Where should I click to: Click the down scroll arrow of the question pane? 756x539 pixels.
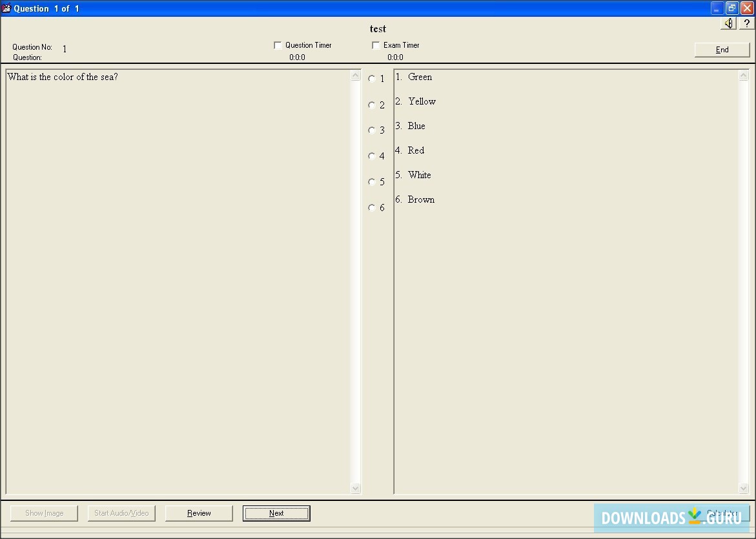pos(356,489)
